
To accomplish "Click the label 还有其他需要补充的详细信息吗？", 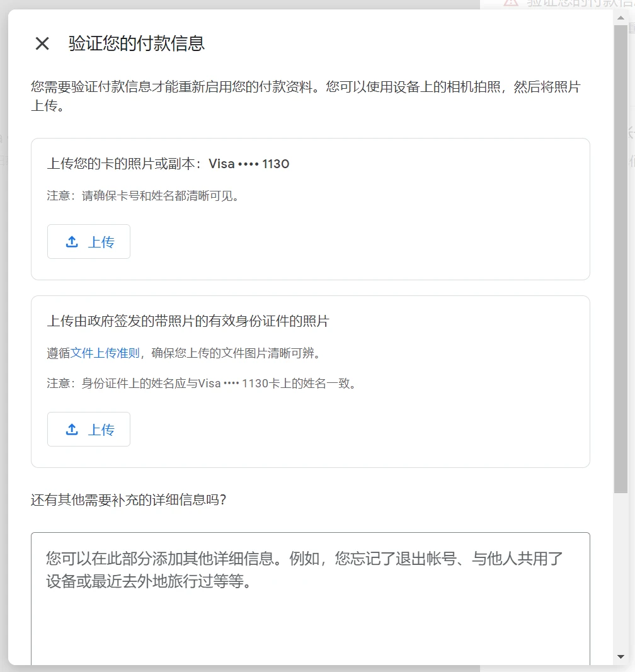I will 129,500.
